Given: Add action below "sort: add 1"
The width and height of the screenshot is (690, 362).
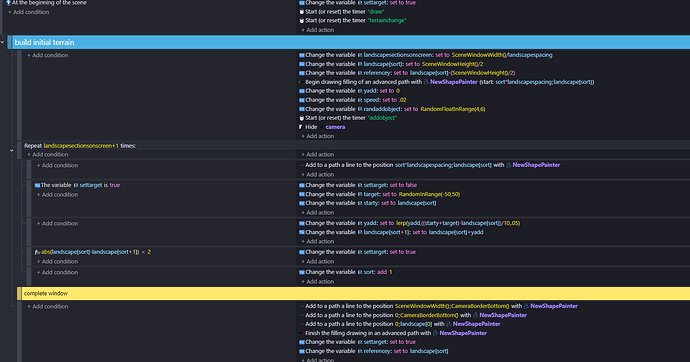Looking at the screenshot, I should (317, 282).
